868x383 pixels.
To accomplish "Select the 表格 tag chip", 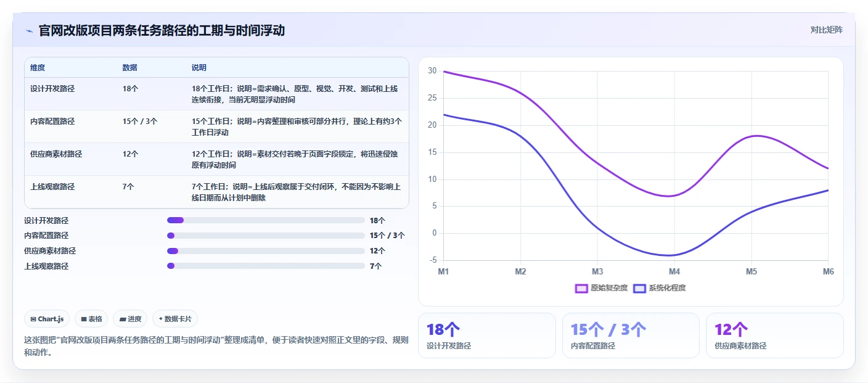I will pyautogui.click(x=91, y=319).
